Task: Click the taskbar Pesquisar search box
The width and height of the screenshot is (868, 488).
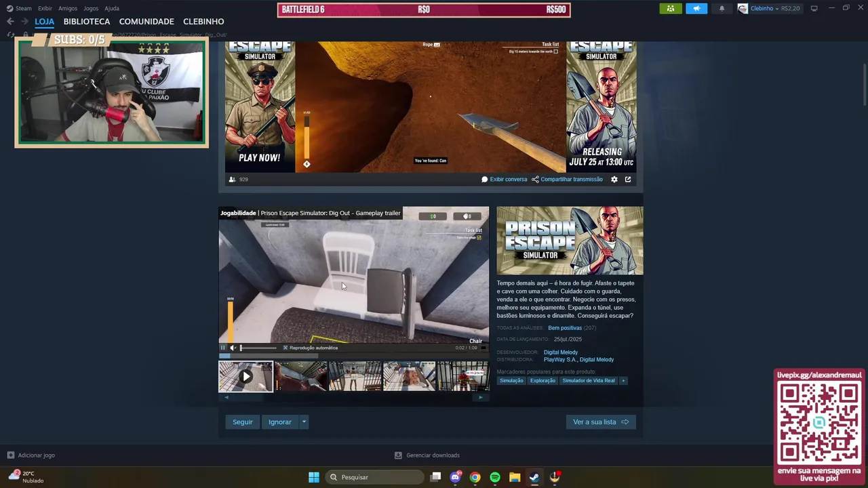Action: (x=374, y=477)
